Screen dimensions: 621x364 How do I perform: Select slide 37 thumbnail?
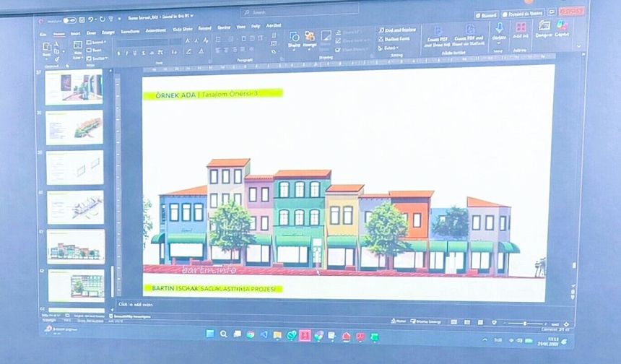74,87
